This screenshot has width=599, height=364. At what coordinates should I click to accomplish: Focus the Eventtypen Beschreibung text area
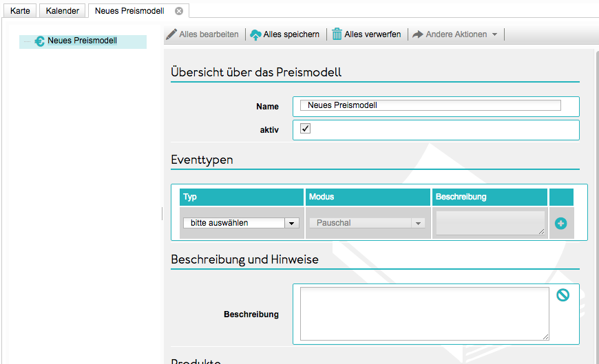pyautogui.click(x=490, y=223)
